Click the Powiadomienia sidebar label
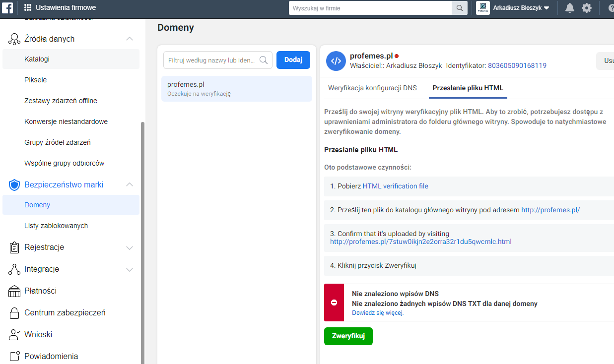Image resolution: width=614 pixels, height=364 pixels. point(51,357)
